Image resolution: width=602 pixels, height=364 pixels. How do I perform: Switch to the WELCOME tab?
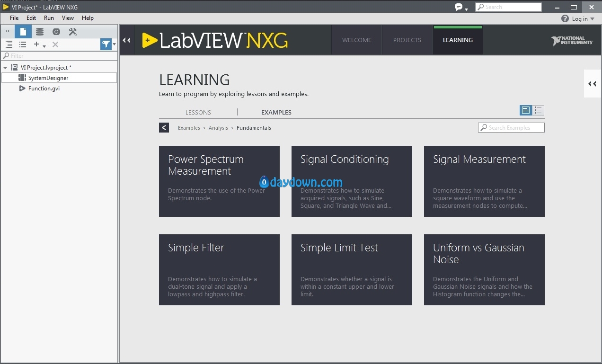pyautogui.click(x=357, y=40)
